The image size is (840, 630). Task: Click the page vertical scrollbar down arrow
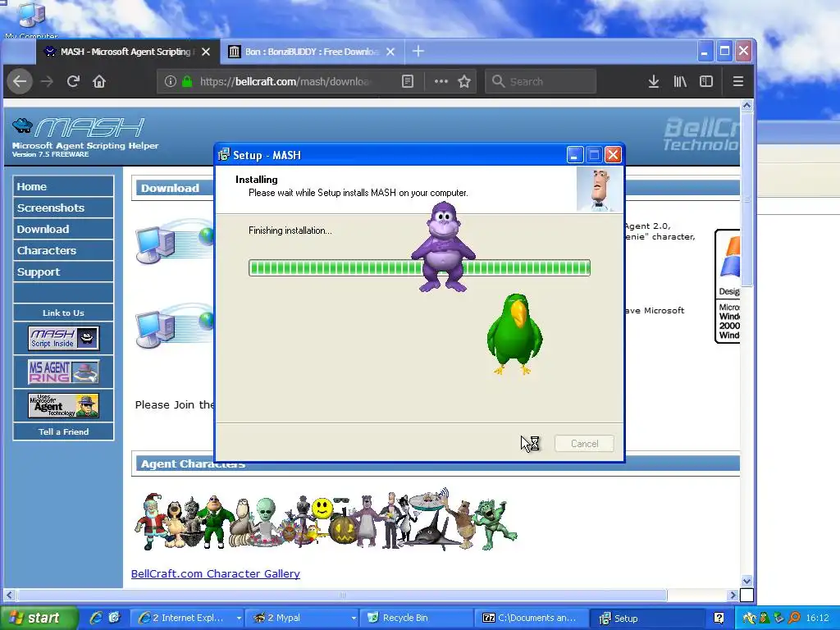746,581
